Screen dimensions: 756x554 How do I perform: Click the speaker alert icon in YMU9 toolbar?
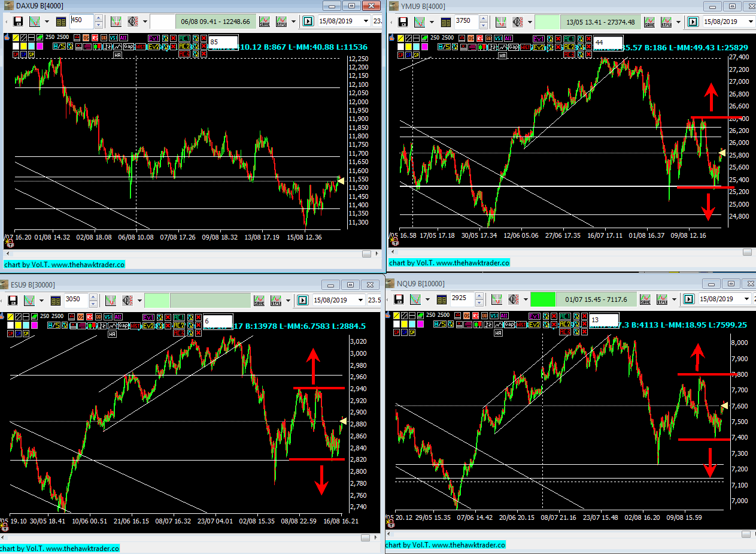pyautogui.click(x=517, y=22)
